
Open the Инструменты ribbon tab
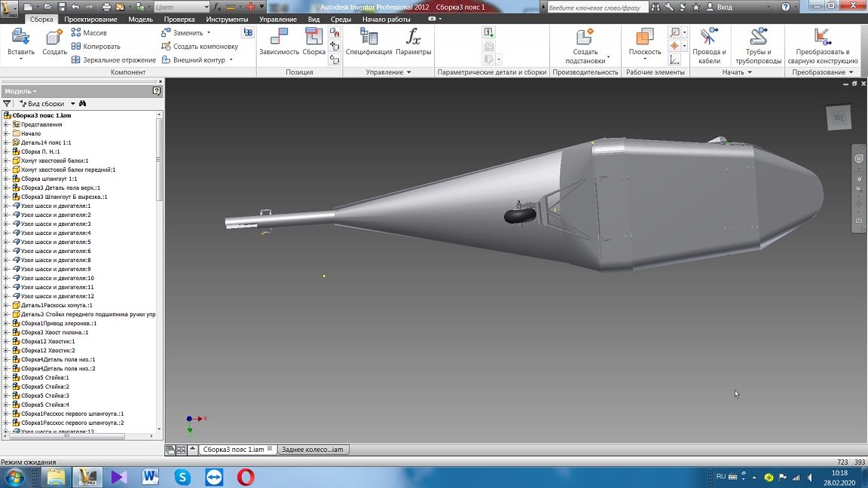[x=227, y=19]
